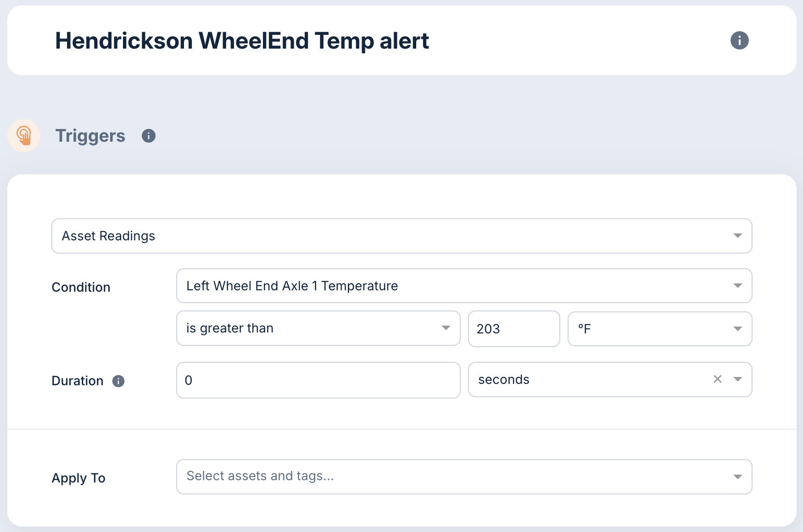
Task: Click the chevron on the condition selector
Action: click(x=737, y=285)
